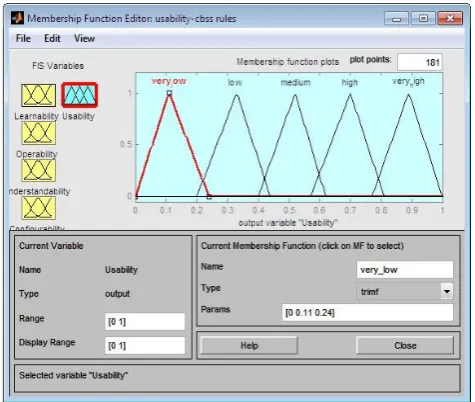Viewport: 475px width, 402px height.
Task: Select the Learnability variable icon
Action: coord(38,95)
